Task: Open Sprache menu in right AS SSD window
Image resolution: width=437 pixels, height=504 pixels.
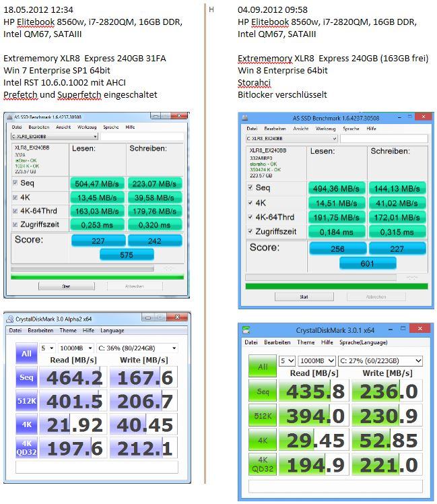Action: (x=351, y=129)
